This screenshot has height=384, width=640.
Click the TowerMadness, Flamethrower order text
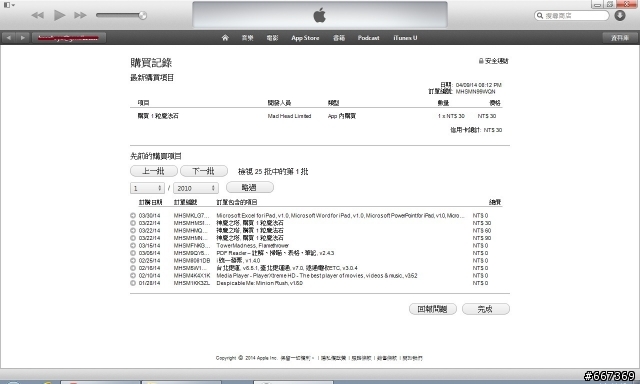pyautogui.click(x=253, y=246)
